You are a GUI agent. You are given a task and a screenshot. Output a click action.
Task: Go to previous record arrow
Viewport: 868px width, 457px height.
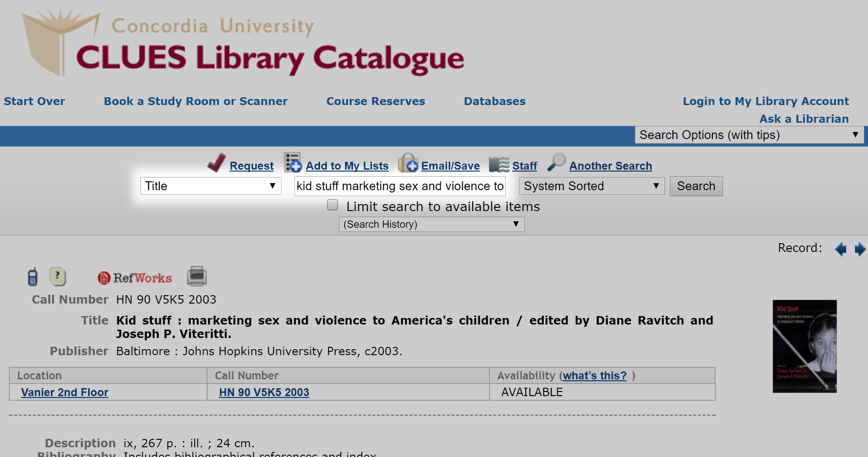coord(841,249)
